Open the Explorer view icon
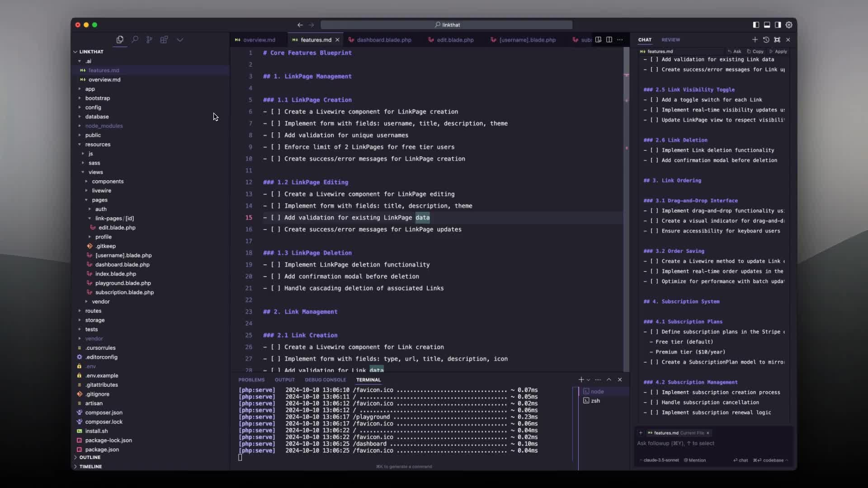 click(x=120, y=40)
